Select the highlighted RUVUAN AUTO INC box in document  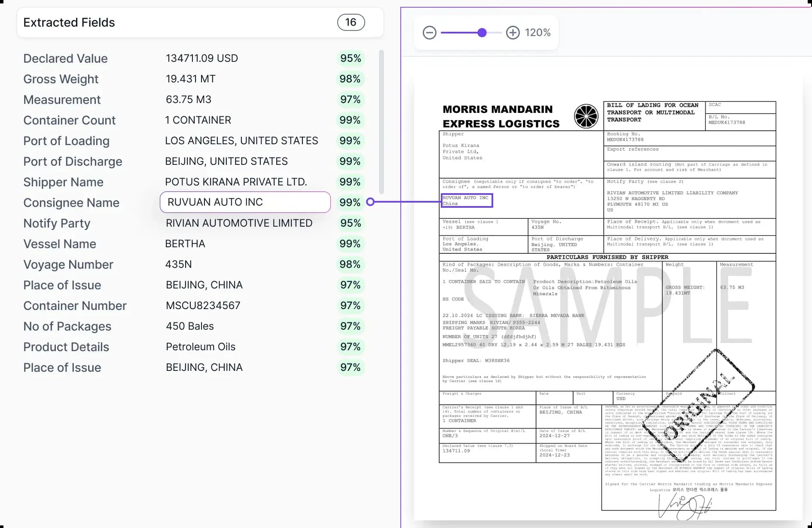[x=467, y=200]
